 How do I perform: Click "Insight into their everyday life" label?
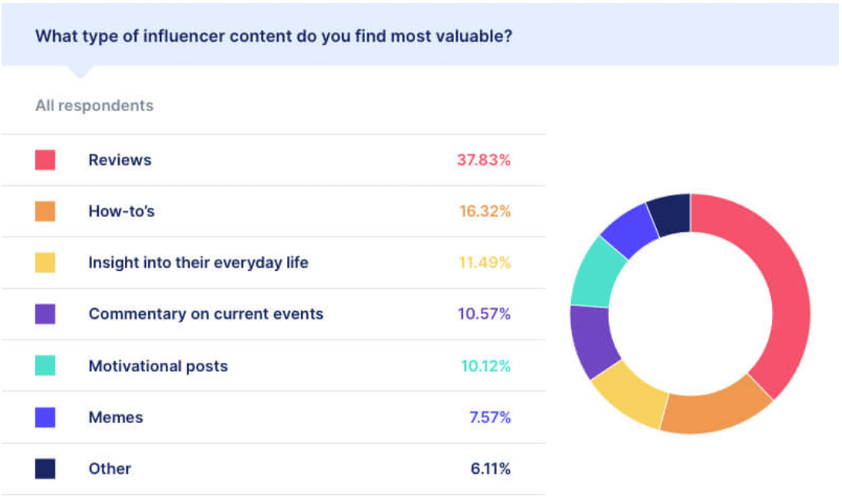(198, 262)
